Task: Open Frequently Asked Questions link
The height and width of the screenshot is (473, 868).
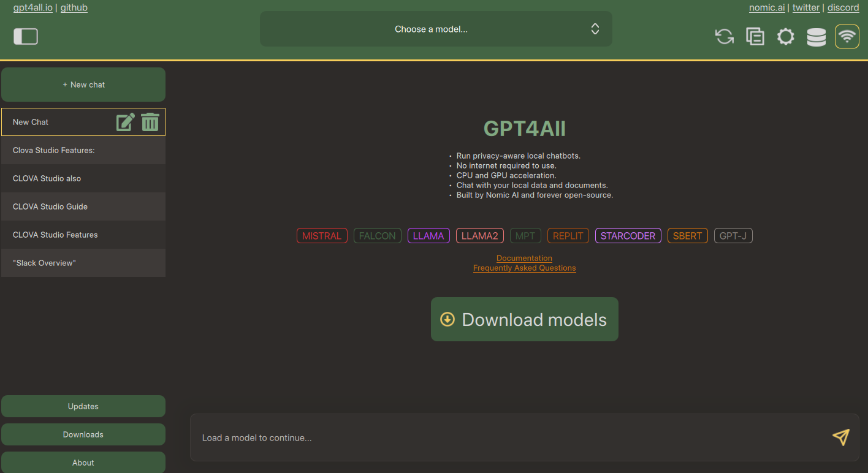Action: pos(524,268)
